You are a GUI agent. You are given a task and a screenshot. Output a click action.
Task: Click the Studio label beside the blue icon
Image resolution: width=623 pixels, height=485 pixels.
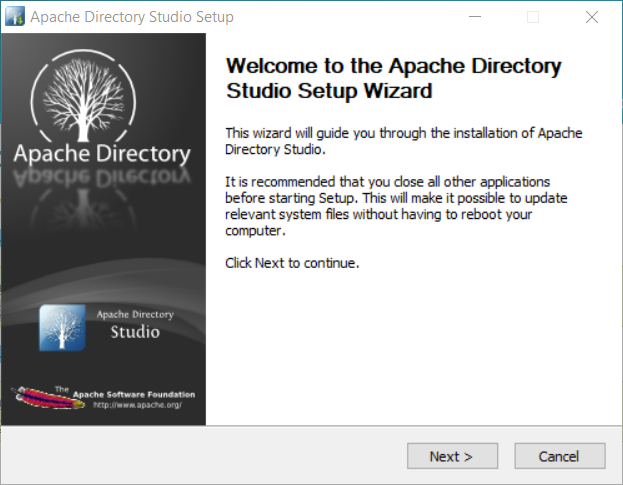[135, 332]
